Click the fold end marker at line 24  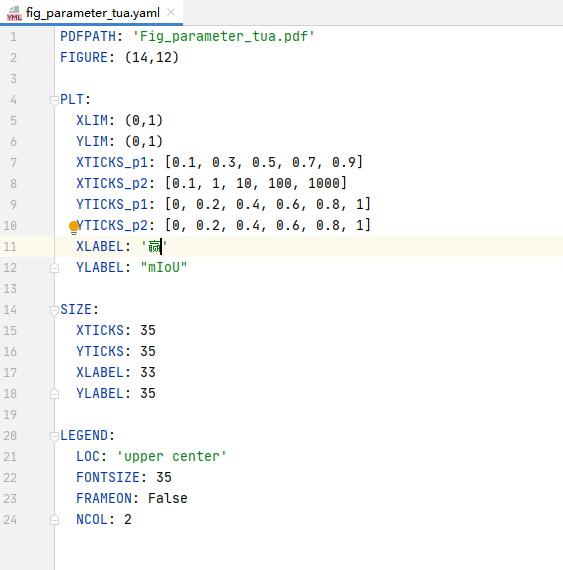point(54,520)
